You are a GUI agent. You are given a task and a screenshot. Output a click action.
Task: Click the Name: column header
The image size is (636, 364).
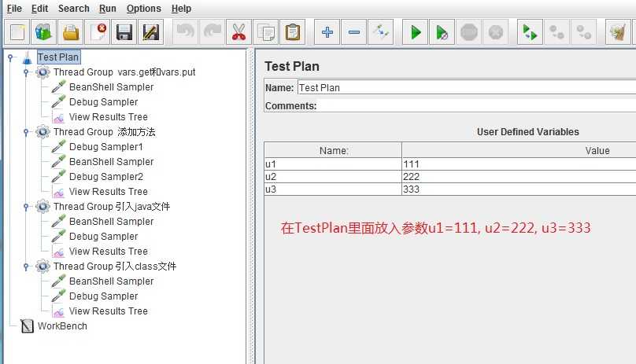(333, 150)
